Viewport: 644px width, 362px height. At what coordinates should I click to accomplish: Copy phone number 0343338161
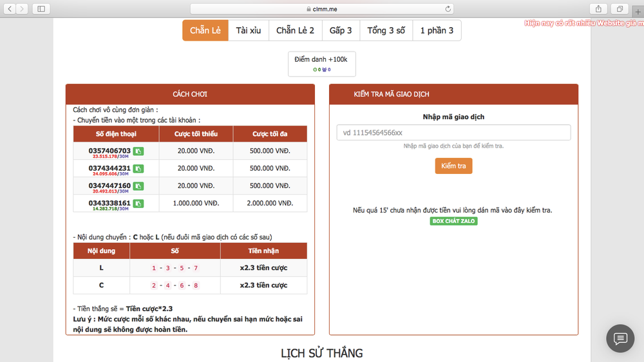[138, 204]
